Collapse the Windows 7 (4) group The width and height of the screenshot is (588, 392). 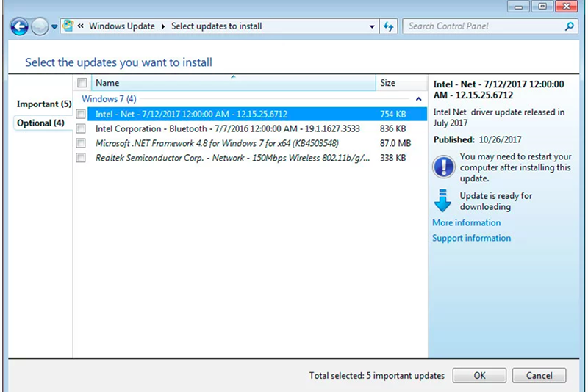418,98
